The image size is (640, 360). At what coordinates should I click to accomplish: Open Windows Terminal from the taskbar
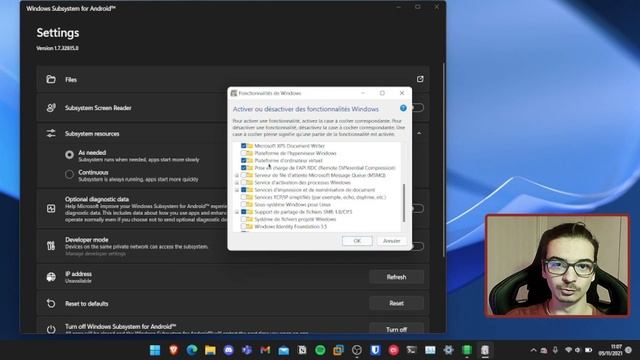[x=411, y=350]
